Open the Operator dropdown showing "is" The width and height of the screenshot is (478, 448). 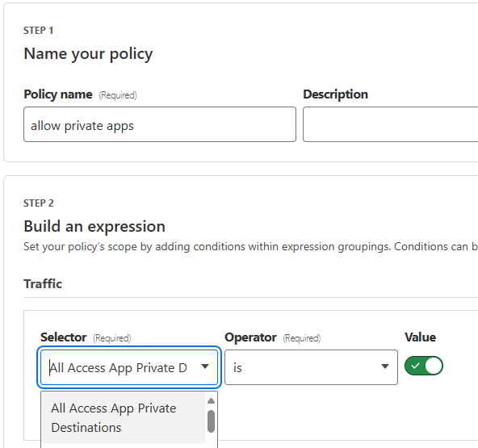pyautogui.click(x=311, y=367)
